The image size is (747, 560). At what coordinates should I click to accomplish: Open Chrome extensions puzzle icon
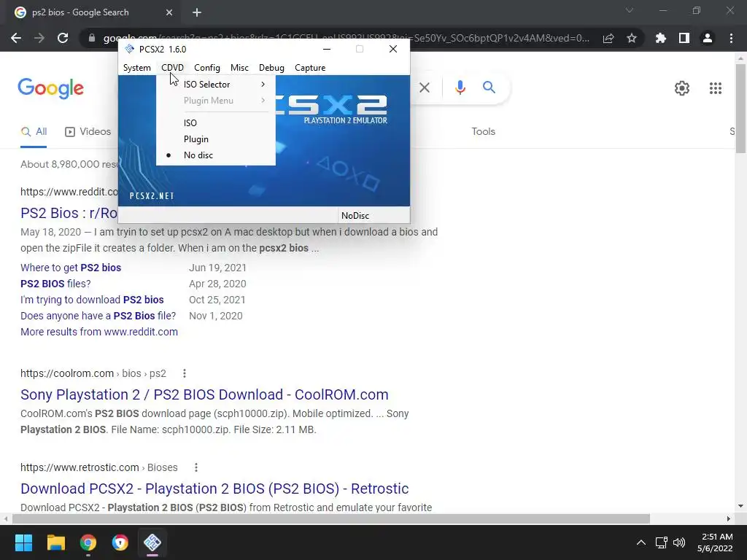point(661,38)
